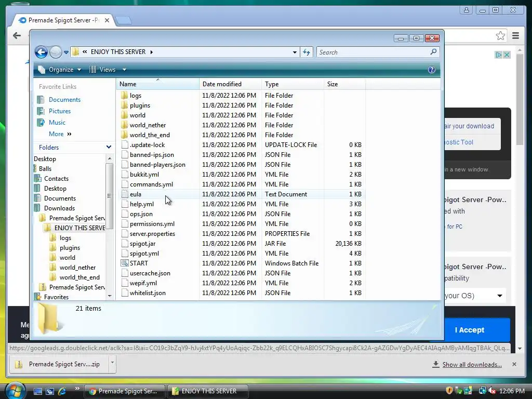Select Favorites in folder tree
Screen dimensions: 532x399
click(56, 297)
